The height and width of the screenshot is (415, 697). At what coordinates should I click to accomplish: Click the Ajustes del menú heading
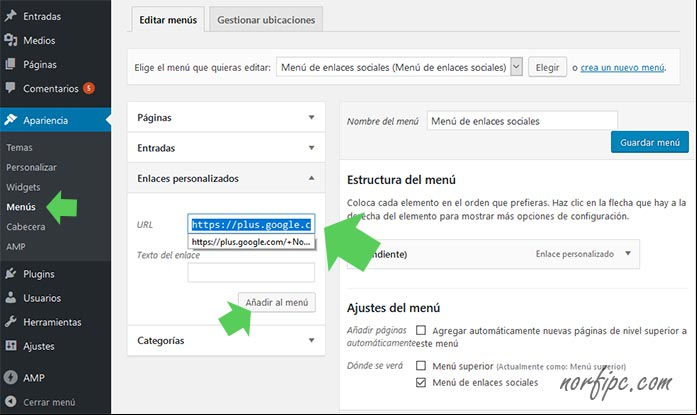coord(393,308)
